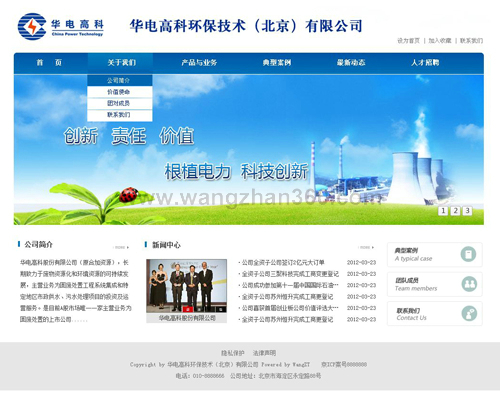Click more link beside 公司简介 heading

pos(122,247)
